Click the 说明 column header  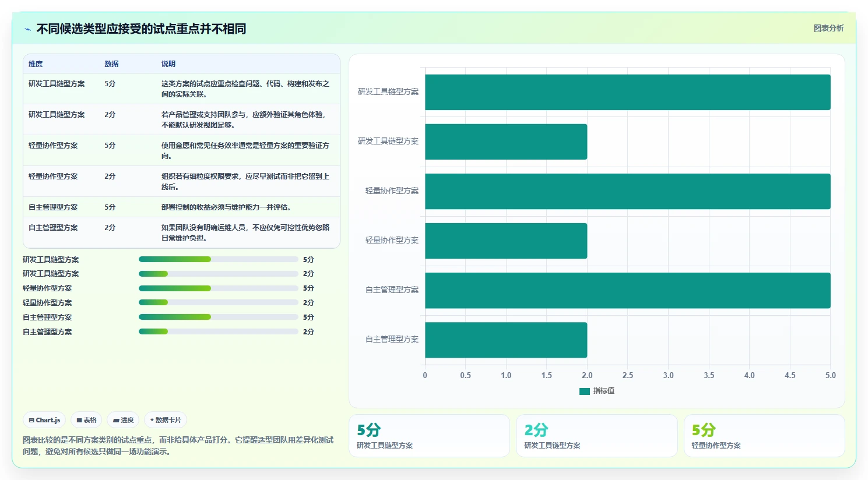[x=168, y=64]
